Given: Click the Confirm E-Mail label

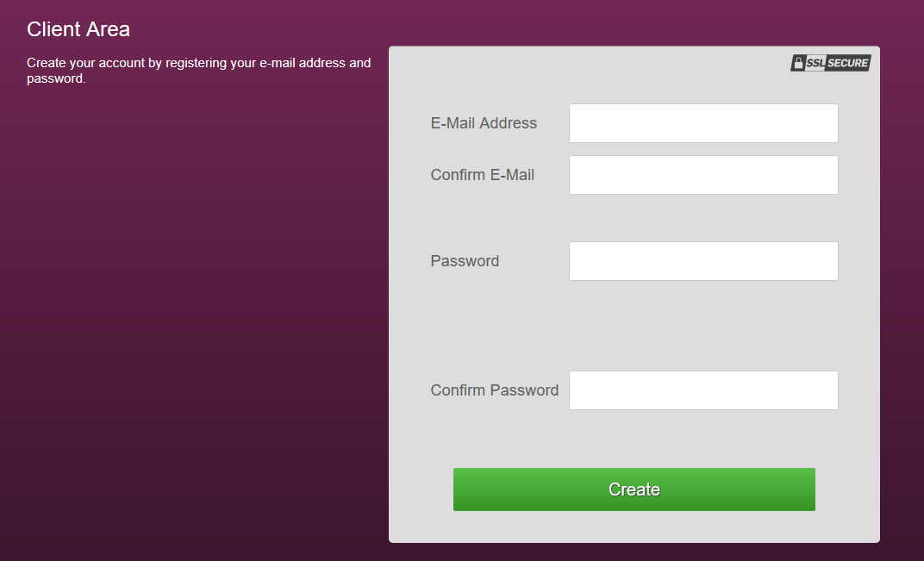Looking at the screenshot, I should pyautogui.click(x=483, y=175).
